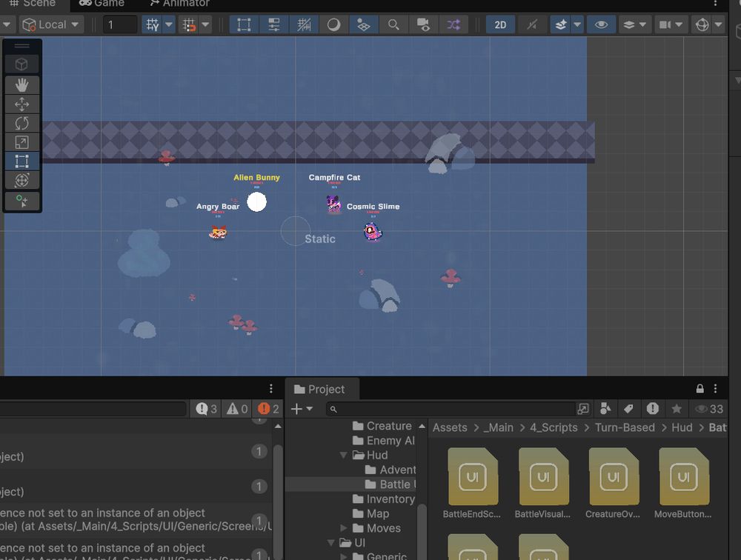Toggle grid visibility icon
The height and width of the screenshot is (560, 741).
(153, 24)
